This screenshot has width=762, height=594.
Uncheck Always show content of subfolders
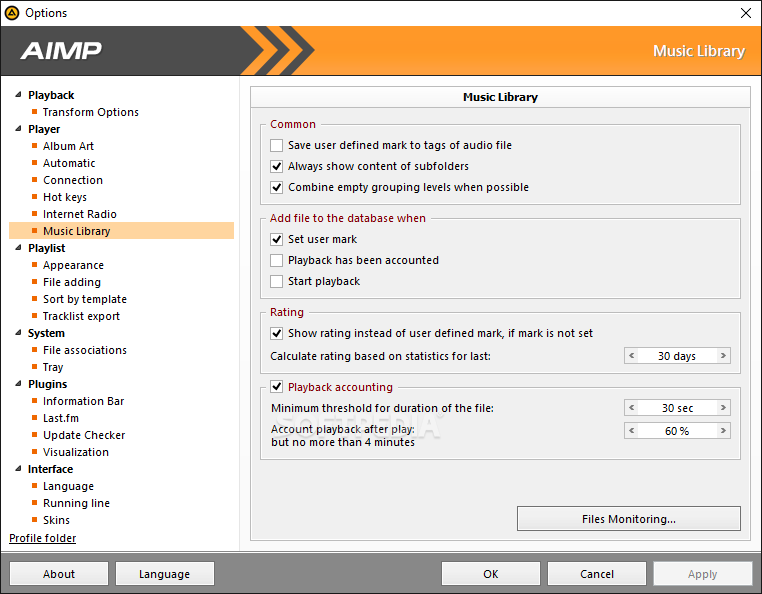coord(277,166)
